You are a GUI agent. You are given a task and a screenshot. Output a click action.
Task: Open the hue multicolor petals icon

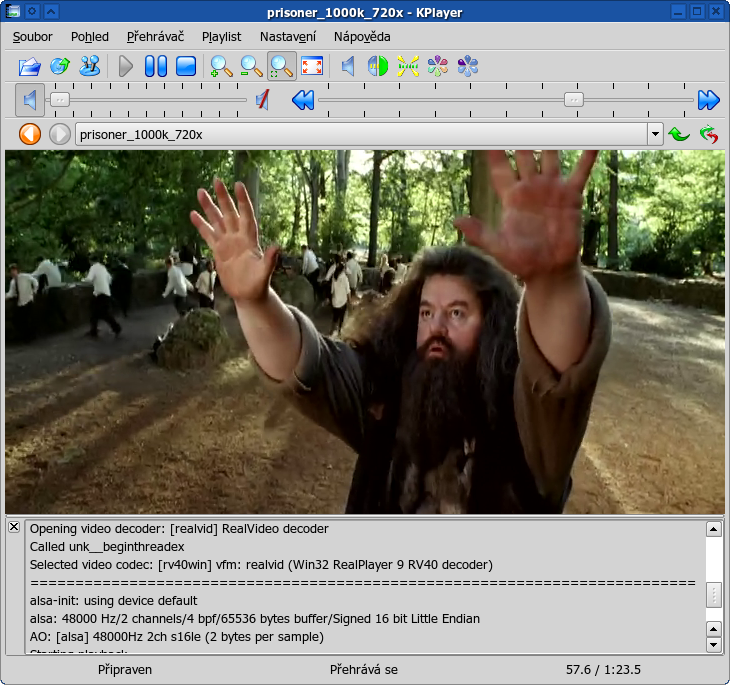tap(438, 66)
